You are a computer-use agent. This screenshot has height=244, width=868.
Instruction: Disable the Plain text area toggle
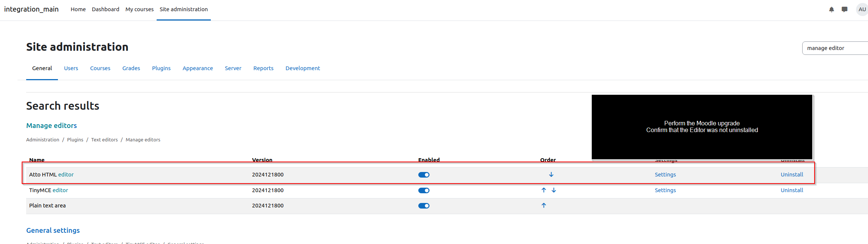pyautogui.click(x=424, y=206)
